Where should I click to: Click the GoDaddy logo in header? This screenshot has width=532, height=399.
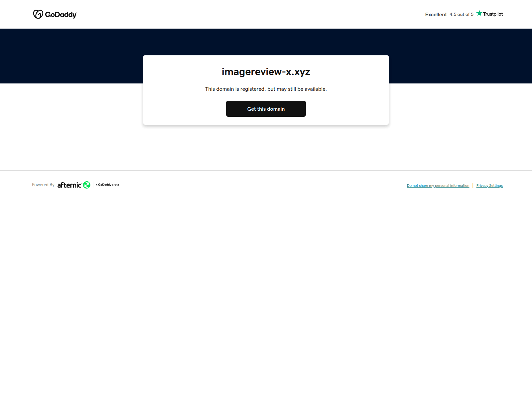point(55,14)
